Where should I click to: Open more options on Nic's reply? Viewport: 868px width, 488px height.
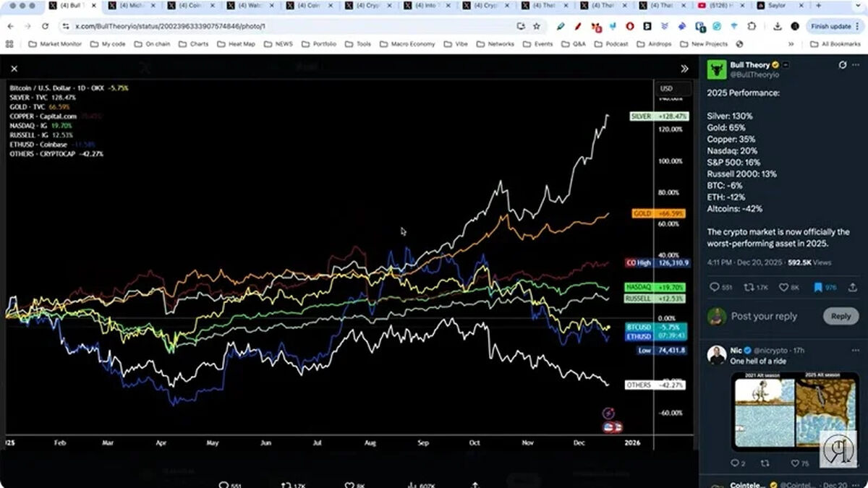point(857,350)
